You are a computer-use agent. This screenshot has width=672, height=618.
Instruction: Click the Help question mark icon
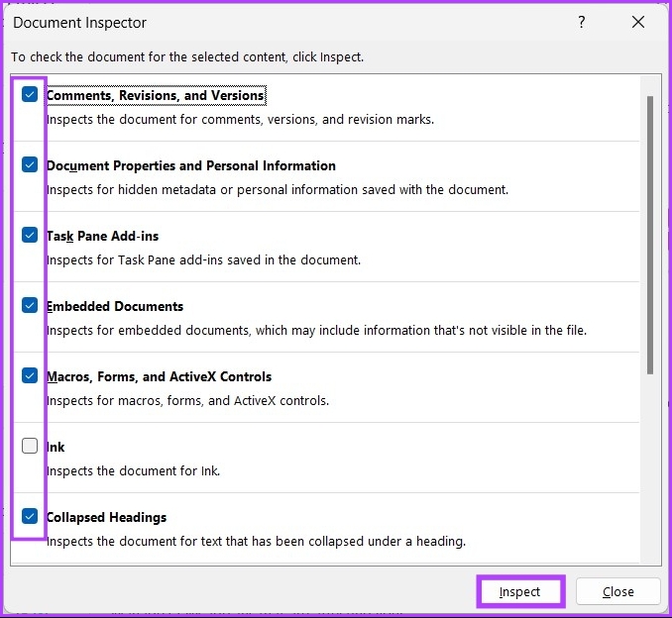coord(582,23)
